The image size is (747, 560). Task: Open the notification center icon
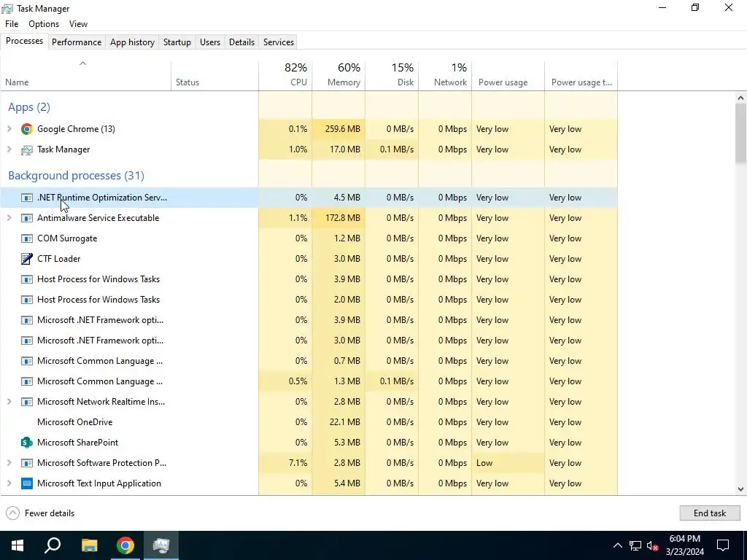[723, 545]
